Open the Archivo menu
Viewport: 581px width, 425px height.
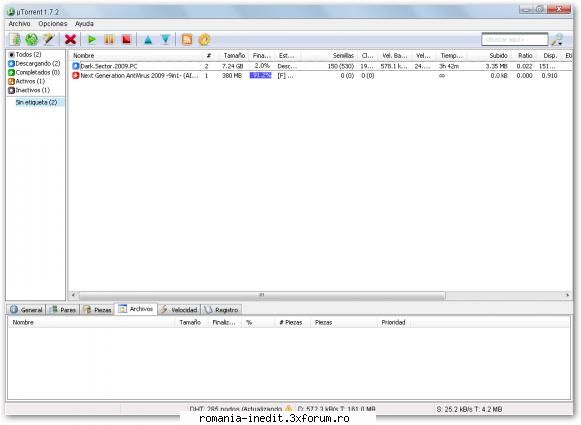(x=19, y=24)
